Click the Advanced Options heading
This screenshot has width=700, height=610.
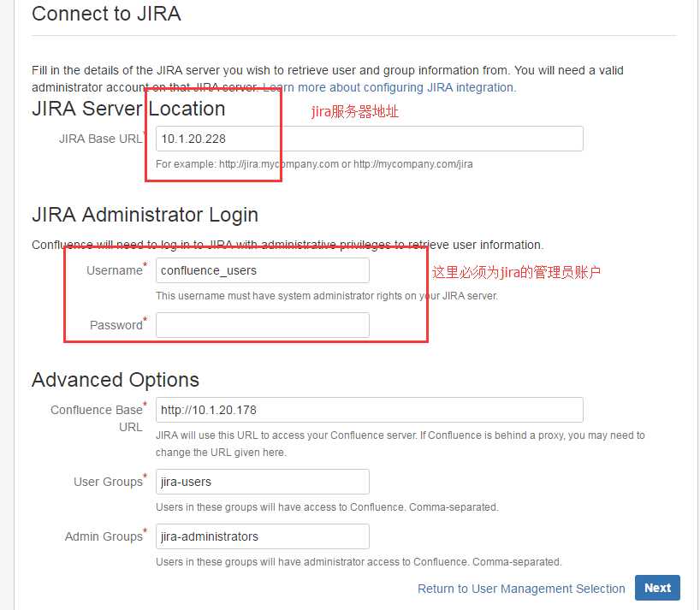[116, 380]
